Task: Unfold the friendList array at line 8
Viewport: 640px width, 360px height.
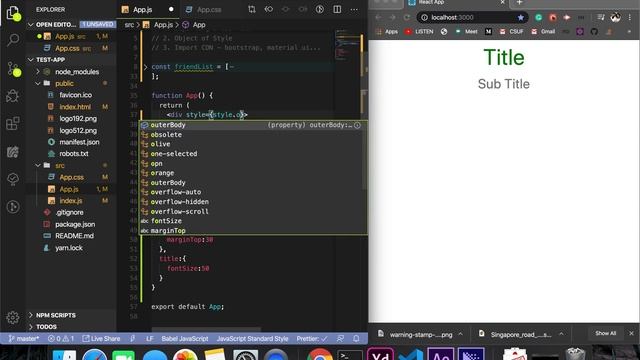Action: point(145,67)
